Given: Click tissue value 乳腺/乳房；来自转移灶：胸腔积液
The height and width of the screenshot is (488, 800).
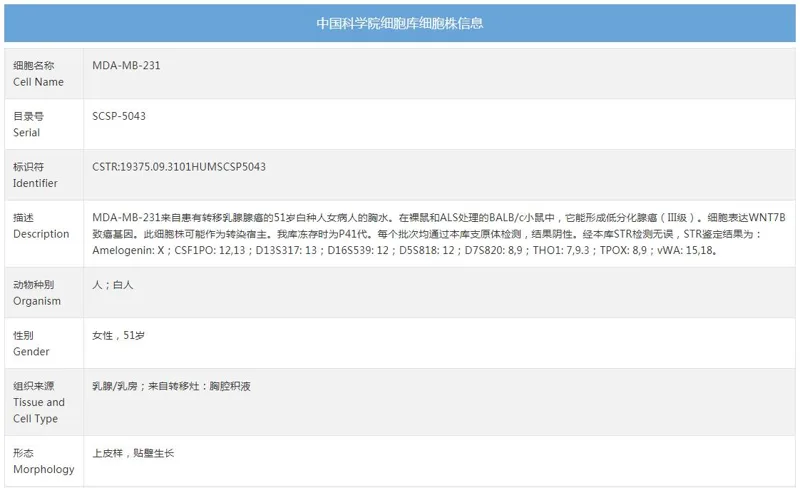Looking at the screenshot, I should [x=171, y=386].
